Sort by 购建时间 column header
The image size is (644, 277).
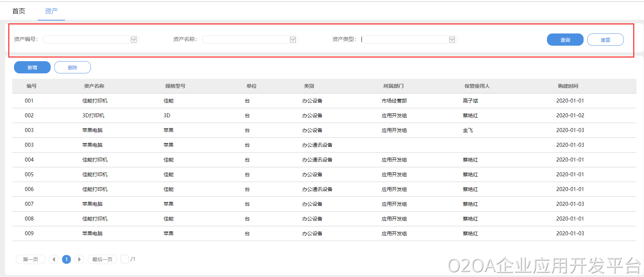pyautogui.click(x=568, y=86)
